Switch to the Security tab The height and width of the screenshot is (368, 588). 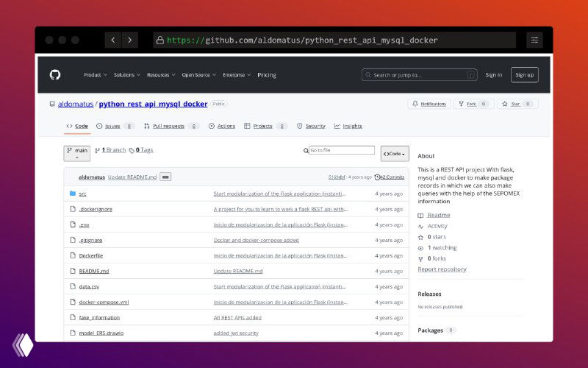(x=311, y=126)
